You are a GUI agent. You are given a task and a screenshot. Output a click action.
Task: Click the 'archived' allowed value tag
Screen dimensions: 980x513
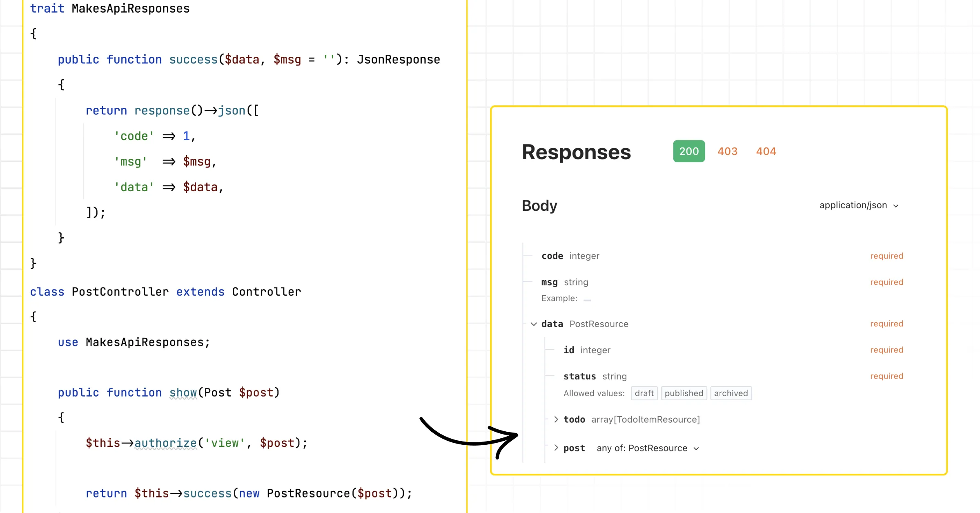click(731, 393)
